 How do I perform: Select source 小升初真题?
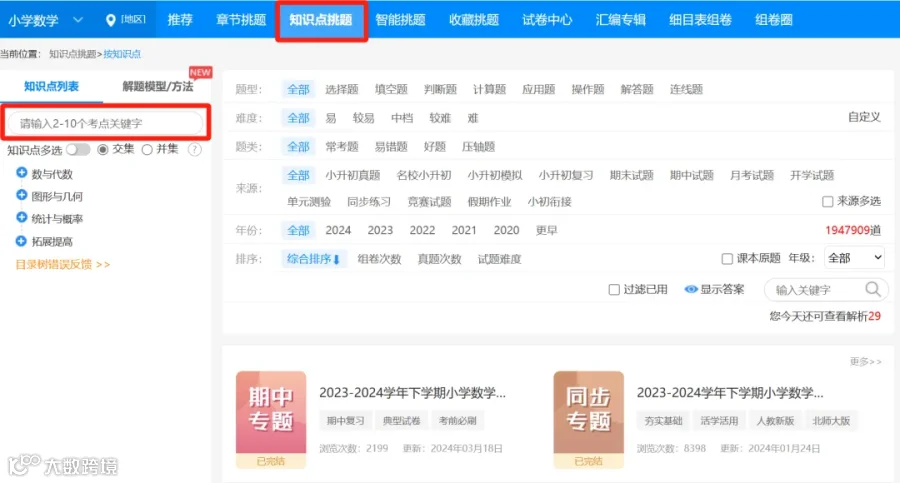click(x=352, y=175)
